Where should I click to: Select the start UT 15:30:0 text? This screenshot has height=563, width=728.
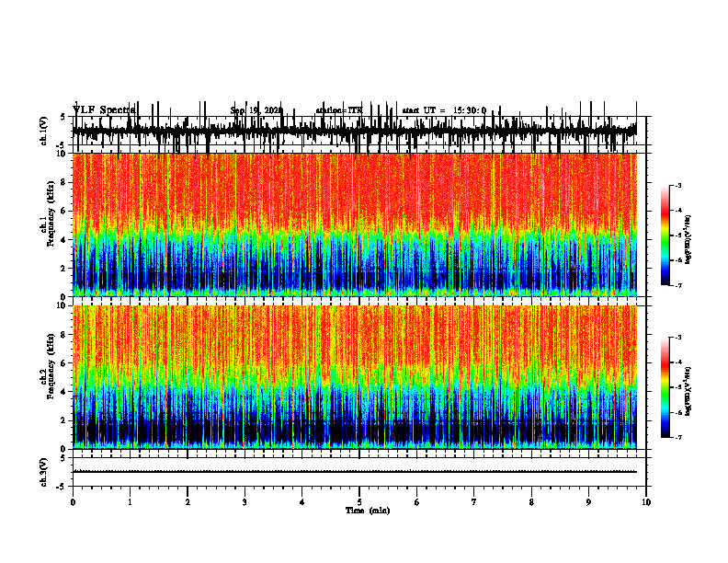click(444, 110)
